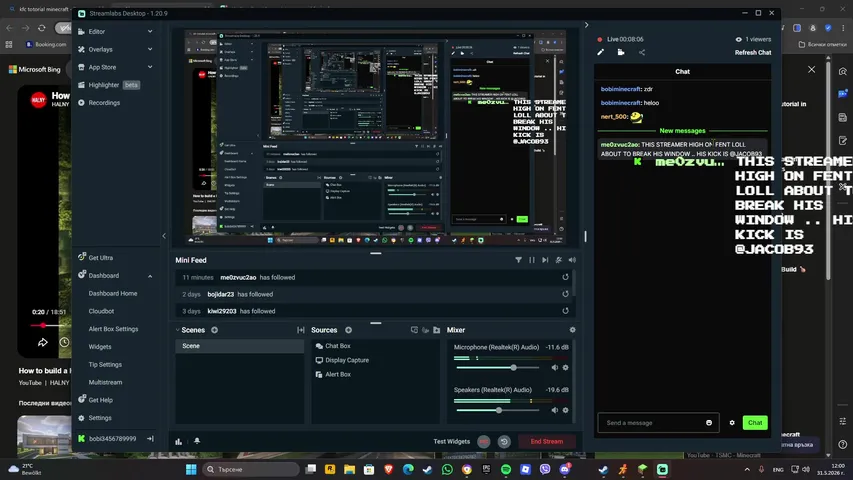Add a new scene with plus icon
The image size is (853, 480).
214,330
